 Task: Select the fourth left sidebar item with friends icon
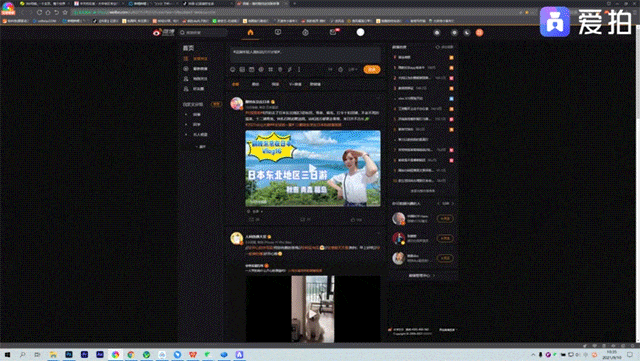pyautogui.click(x=194, y=89)
